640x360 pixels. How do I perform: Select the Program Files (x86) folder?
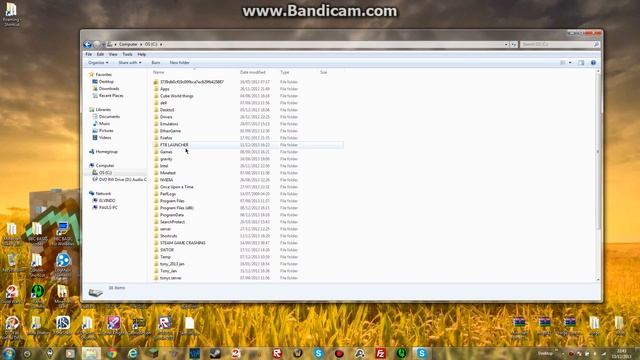coord(176,208)
